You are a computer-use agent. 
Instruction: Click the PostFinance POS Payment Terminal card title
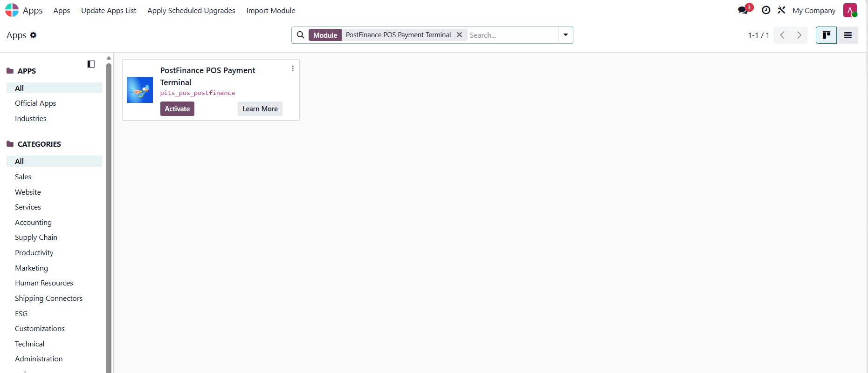coord(208,76)
